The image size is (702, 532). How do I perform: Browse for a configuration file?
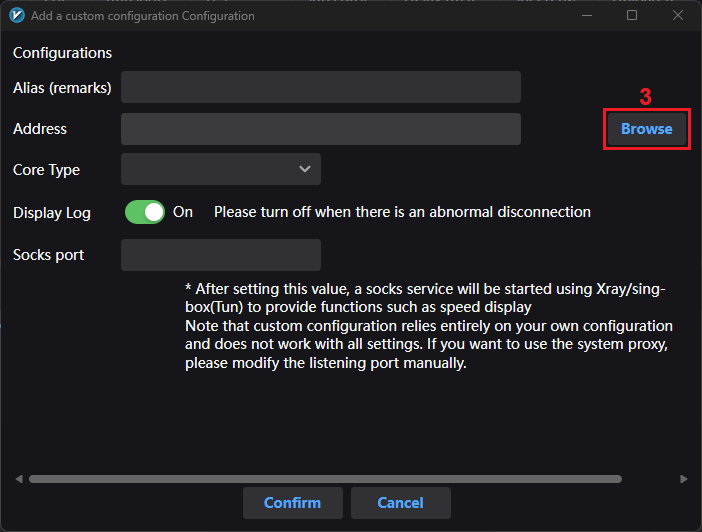(646, 129)
